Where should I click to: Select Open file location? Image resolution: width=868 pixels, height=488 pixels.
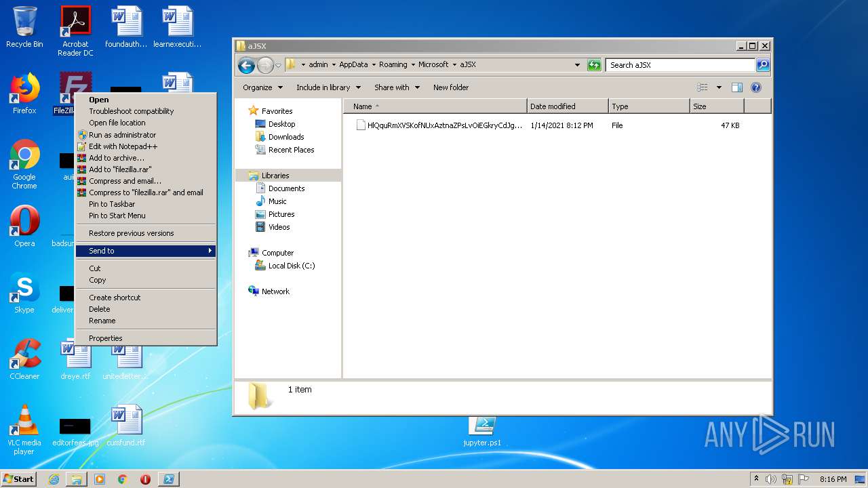click(146, 123)
